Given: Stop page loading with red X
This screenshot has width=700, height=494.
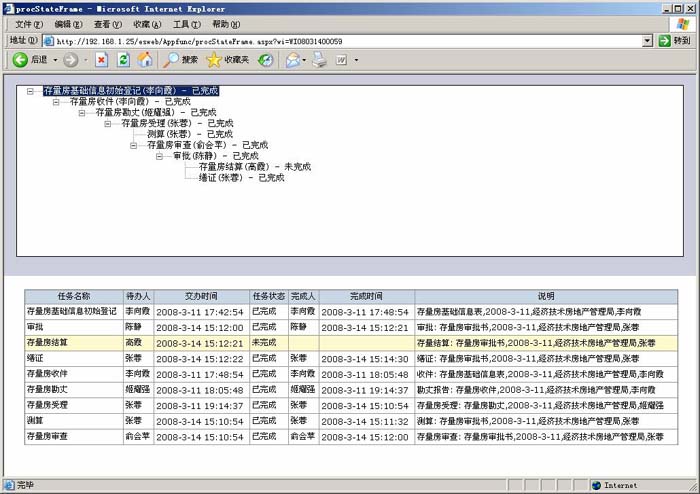Looking at the screenshot, I should tap(101, 60).
